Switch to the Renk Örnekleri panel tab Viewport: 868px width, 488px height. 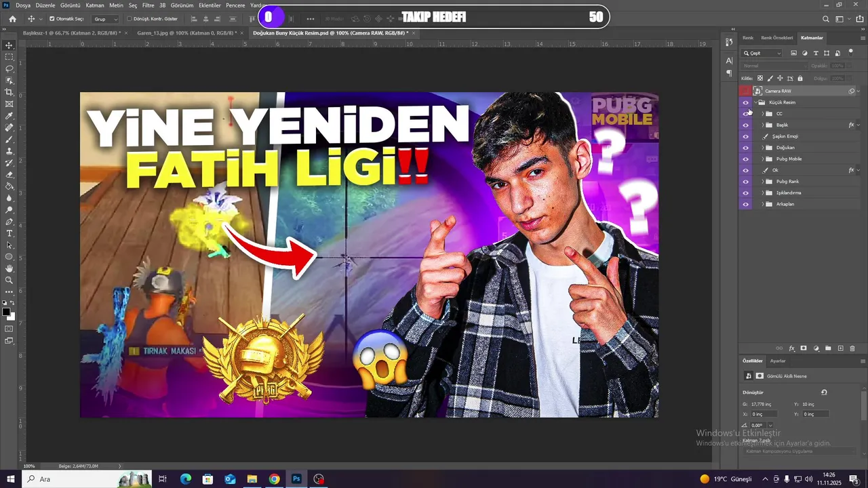coord(776,38)
